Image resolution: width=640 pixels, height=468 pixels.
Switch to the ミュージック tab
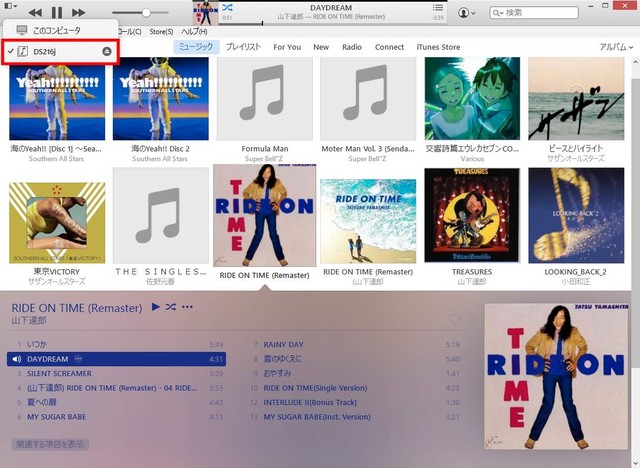click(x=196, y=47)
